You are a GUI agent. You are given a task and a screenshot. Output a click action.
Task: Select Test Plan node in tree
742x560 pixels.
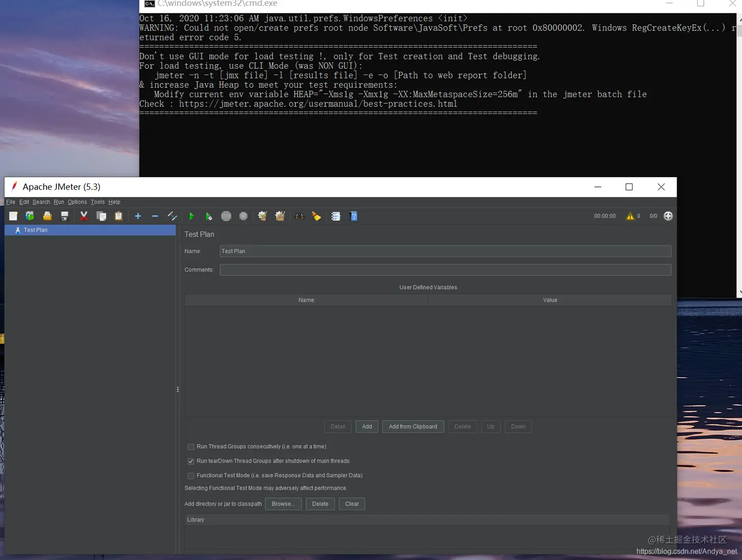point(90,230)
